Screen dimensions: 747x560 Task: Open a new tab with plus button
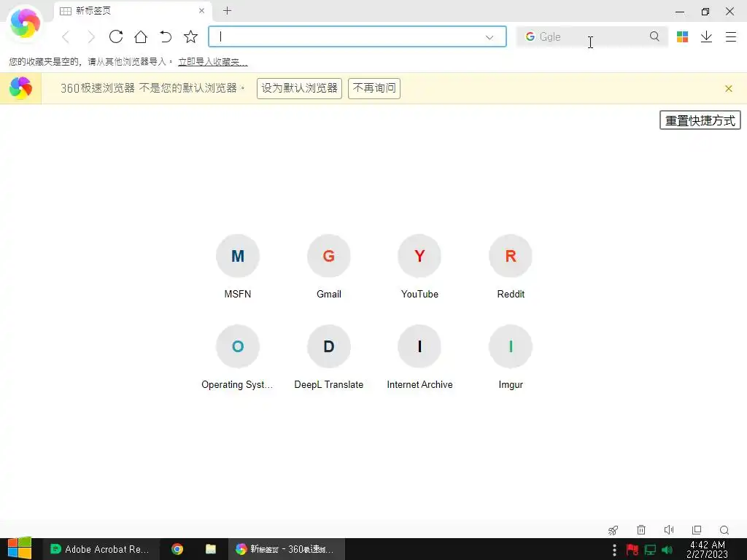pos(228,10)
